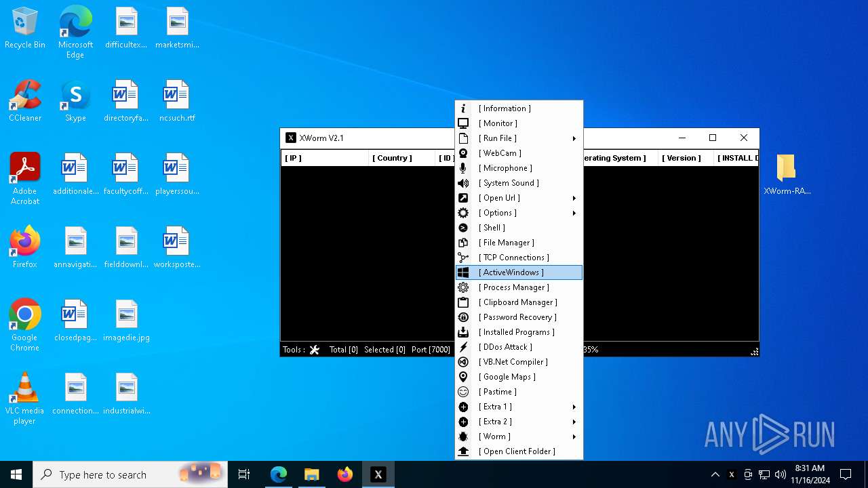The width and height of the screenshot is (868, 488).
Task: Choose the [ DDos Attack ] menu entry
Action: point(519,347)
